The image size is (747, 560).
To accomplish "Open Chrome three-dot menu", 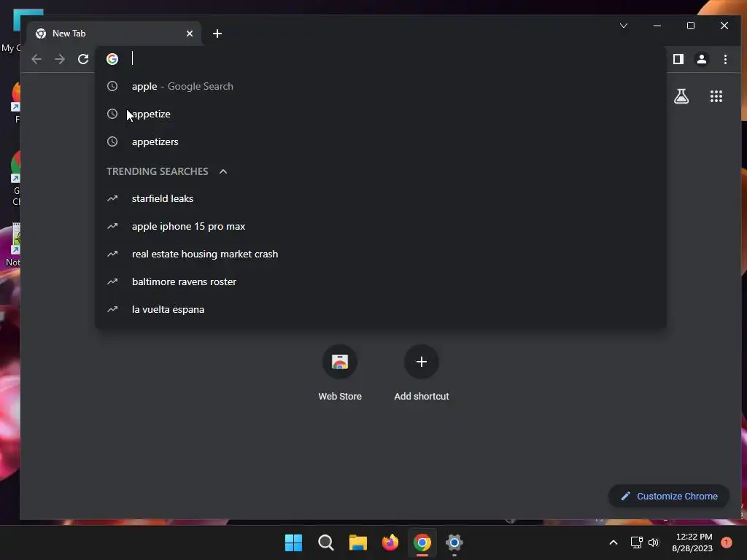I will click(x=725, y=59).
